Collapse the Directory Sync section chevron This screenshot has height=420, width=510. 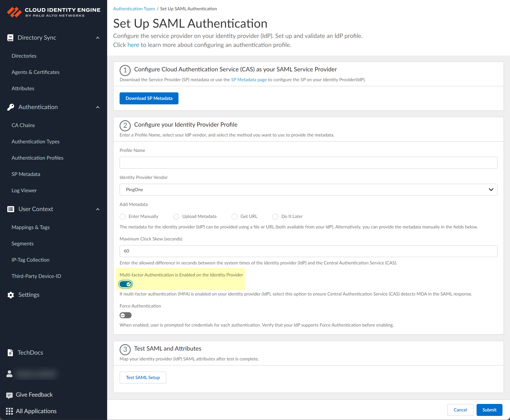click(x=98, y=38)
